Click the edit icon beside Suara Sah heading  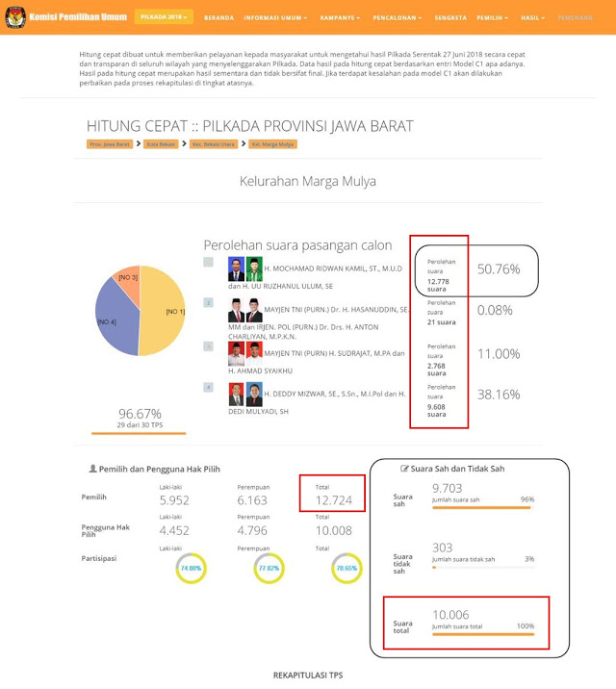[404, 469]
